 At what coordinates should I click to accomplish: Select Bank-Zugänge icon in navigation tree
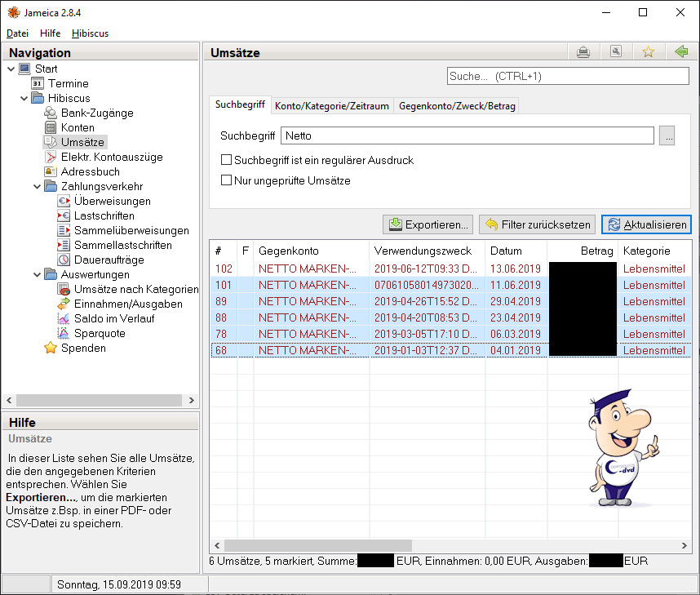(51, 113)
